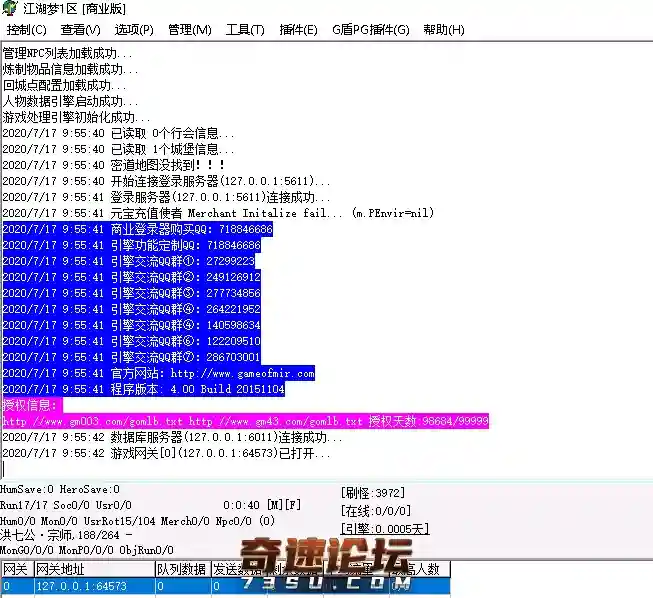Click the QQ群 line with number 264221952
Screen dimensions: 653x598
[x=132, y=309]
